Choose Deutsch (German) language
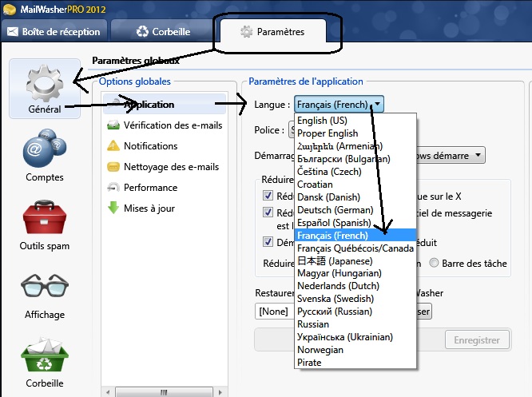The width and height of the screenshot is (532, 397). point(355,210)
